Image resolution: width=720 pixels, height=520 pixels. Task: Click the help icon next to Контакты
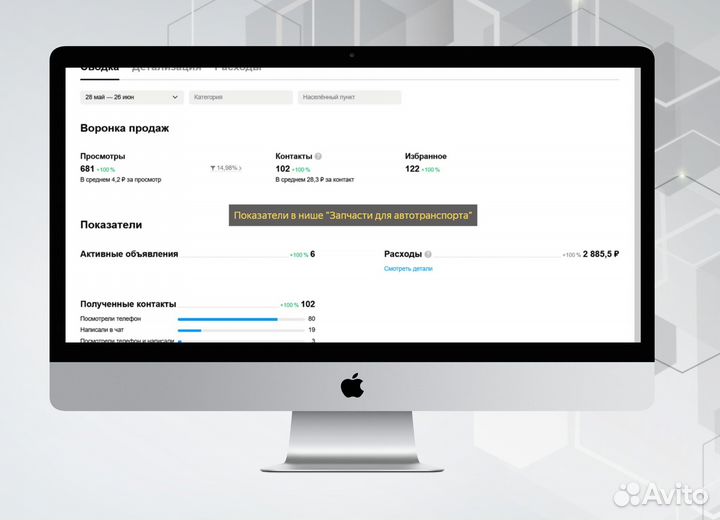point(318,157)
